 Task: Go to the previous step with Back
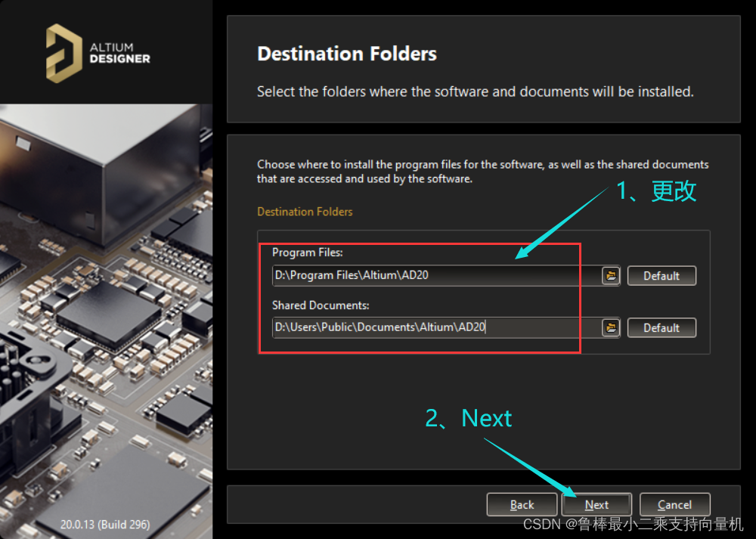pos(522,505)
